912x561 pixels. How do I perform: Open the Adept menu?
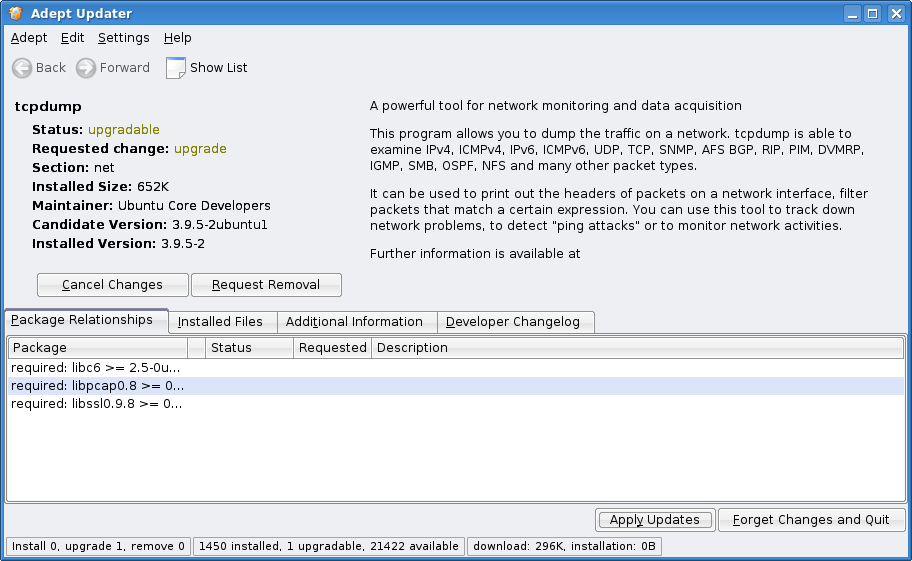pos(29,38)
